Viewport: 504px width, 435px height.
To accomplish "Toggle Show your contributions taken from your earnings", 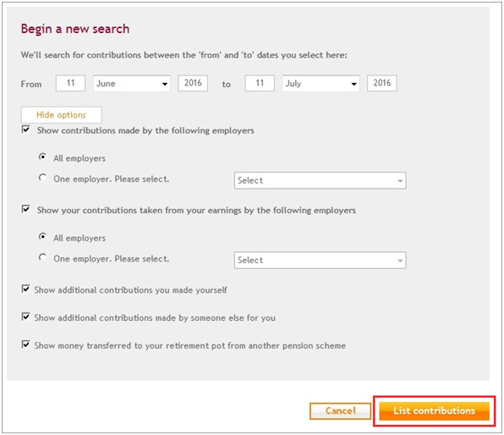I will (25, 209).
